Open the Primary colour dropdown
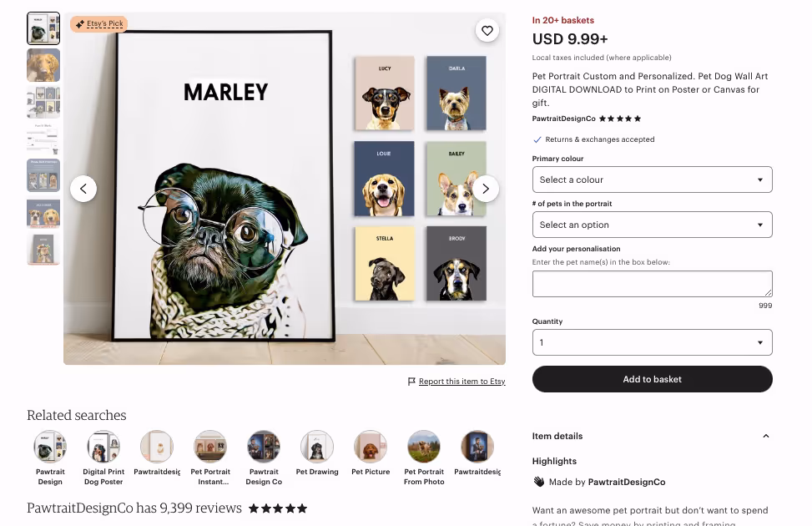Viewport: 812px width, 526px height. click(x=652, y=180)
